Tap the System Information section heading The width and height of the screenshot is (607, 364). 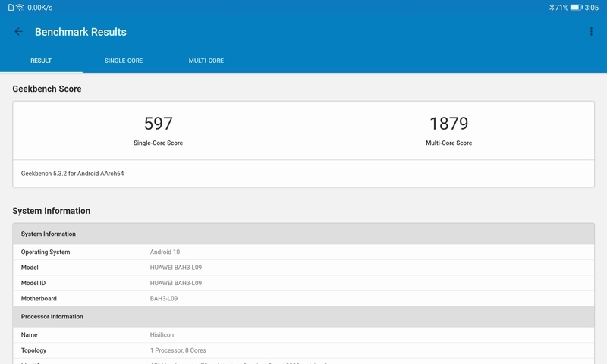pyautogui.click(x=51, y=211)
